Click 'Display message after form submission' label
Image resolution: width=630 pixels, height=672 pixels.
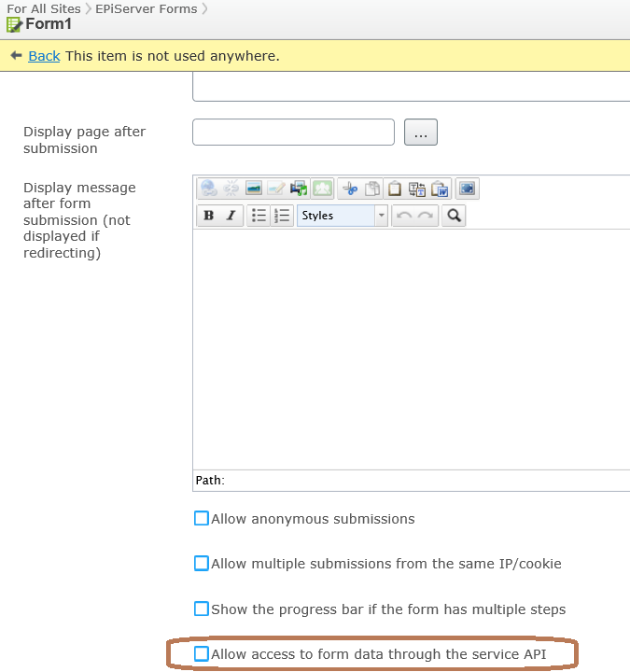tap(79, 220)
